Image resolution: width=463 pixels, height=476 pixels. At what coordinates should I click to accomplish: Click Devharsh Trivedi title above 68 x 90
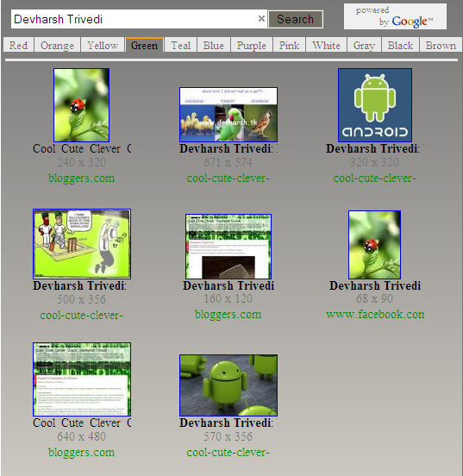click(375, 285)
